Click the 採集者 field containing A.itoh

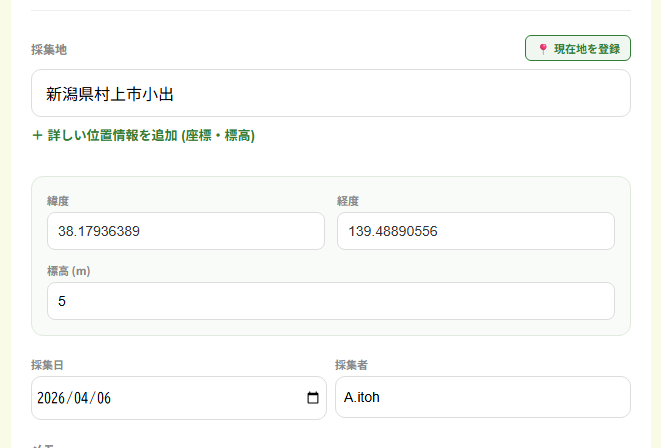pyautogui.click(x=482, y=397)
